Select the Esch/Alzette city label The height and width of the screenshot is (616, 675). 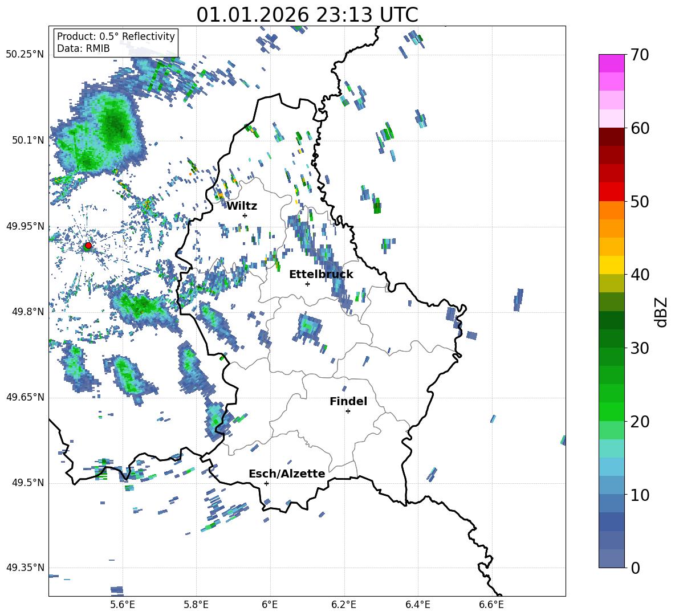pos(287,474)
